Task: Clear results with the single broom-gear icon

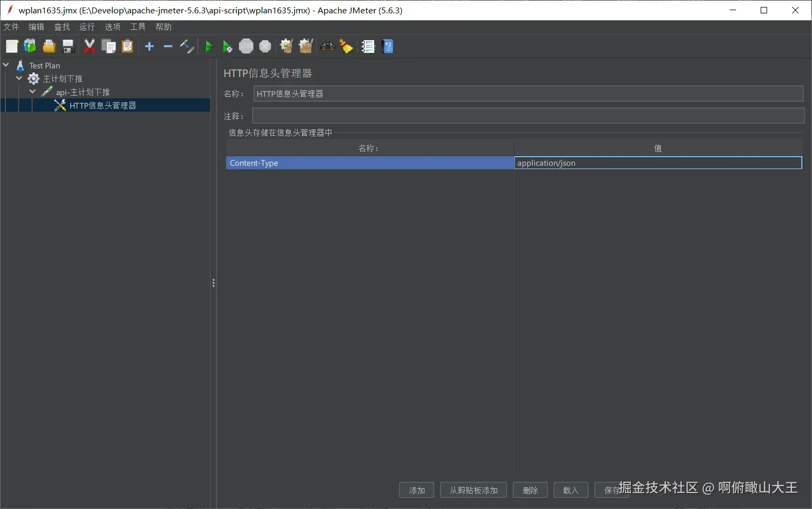Action: click(287, 47)
